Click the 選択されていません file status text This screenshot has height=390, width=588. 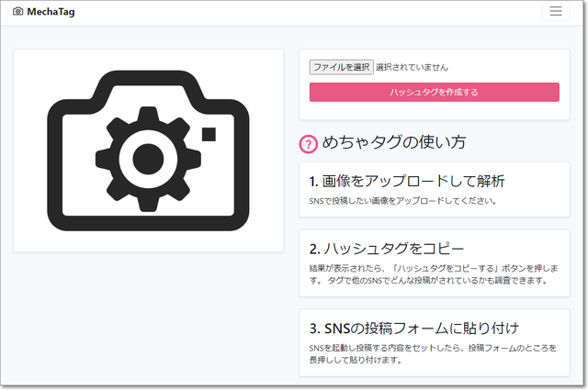(x=412, y=67)
